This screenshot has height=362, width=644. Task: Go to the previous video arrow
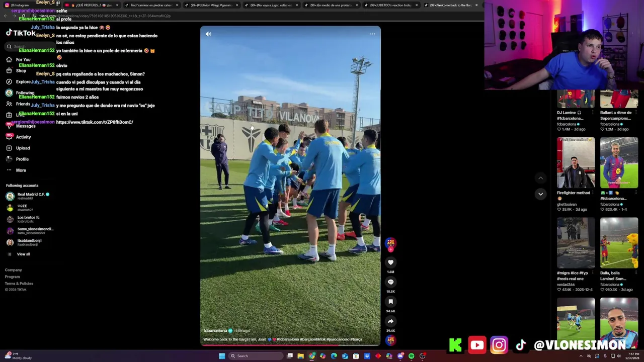(540, 178)
